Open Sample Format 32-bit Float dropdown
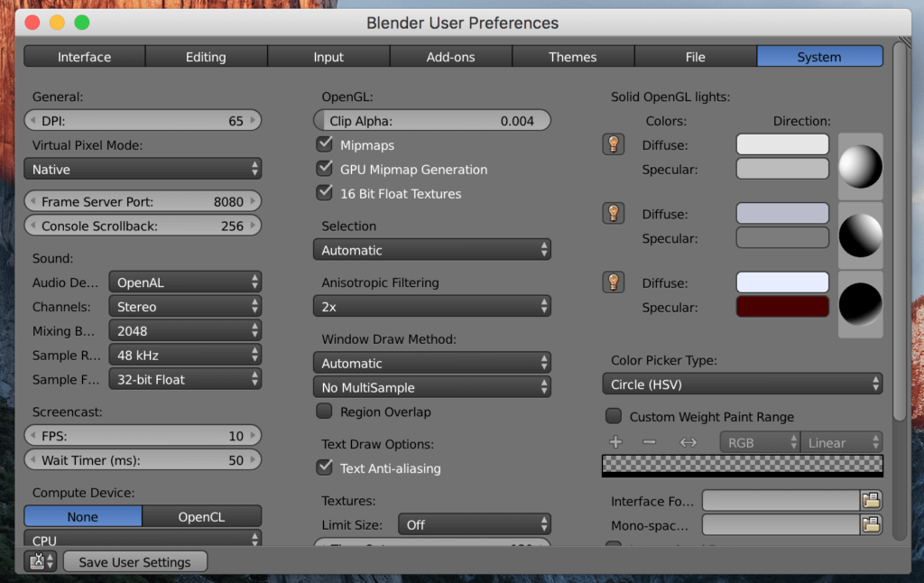The width and height of the screenshot is (924, 583). [x=185, y=379]
